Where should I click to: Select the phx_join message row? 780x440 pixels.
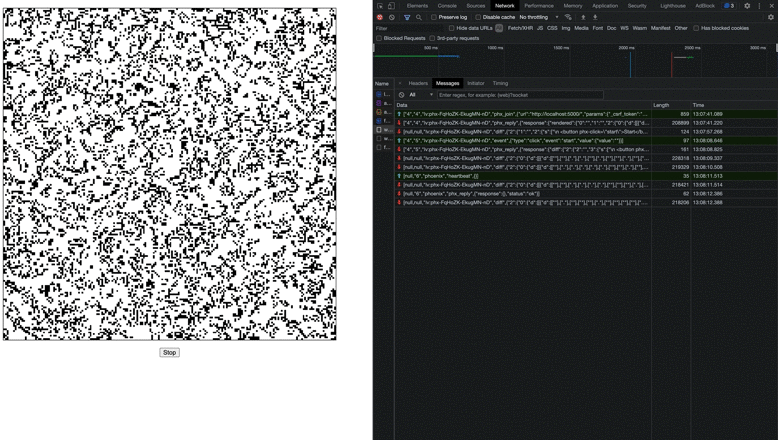pos(586,114)
